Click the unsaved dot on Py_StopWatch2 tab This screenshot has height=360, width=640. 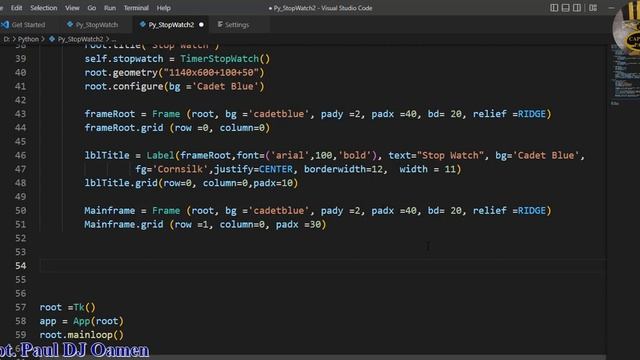(x=201, y=25)
